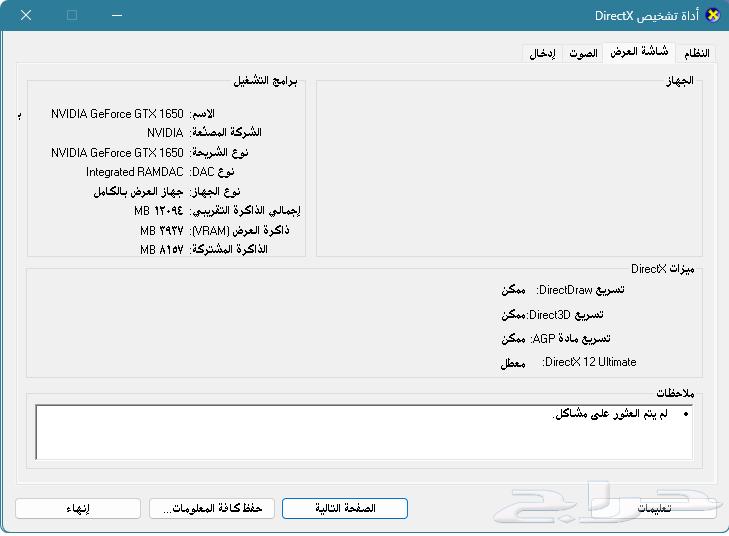
Task: Click the ميزات DirectX group heading
Action: 663,269
